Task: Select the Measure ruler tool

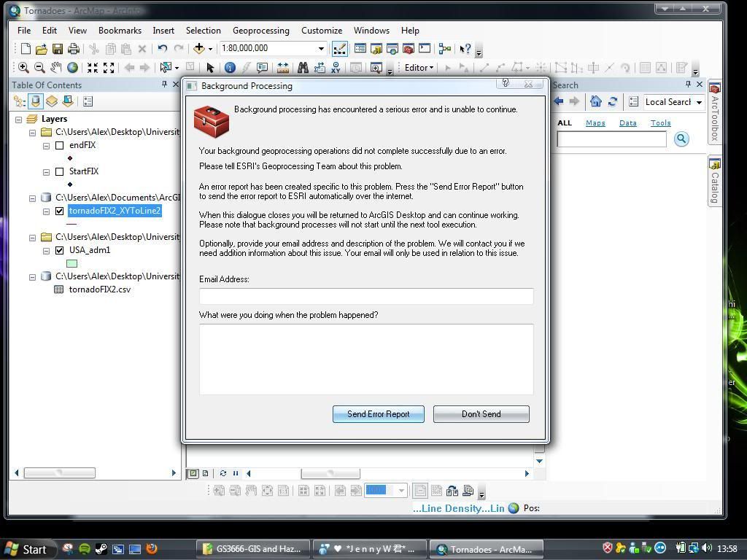Action: pyautogui.click(x=283, y=68)
